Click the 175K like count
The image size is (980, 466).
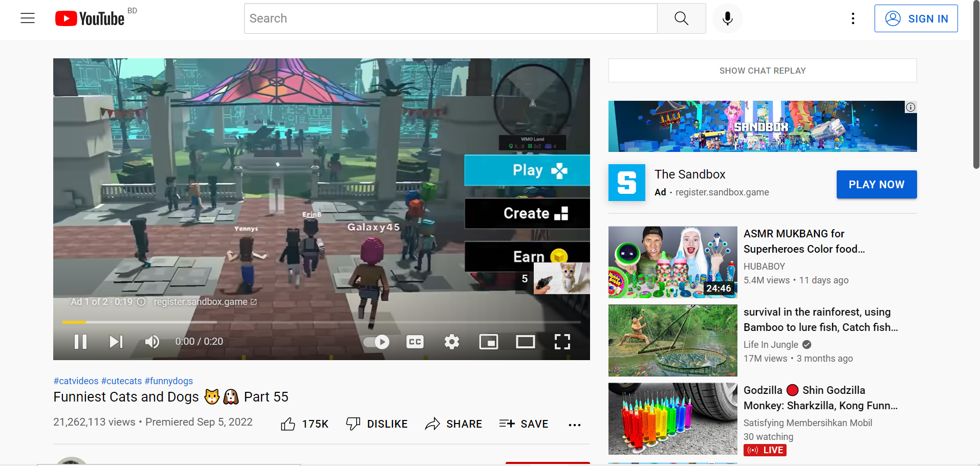tap(315, 424)
